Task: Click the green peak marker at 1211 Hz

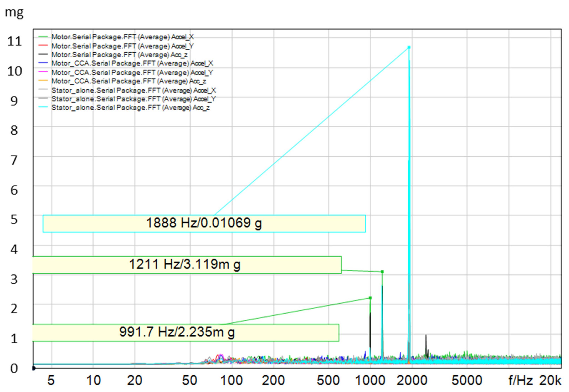Action: 382,272
